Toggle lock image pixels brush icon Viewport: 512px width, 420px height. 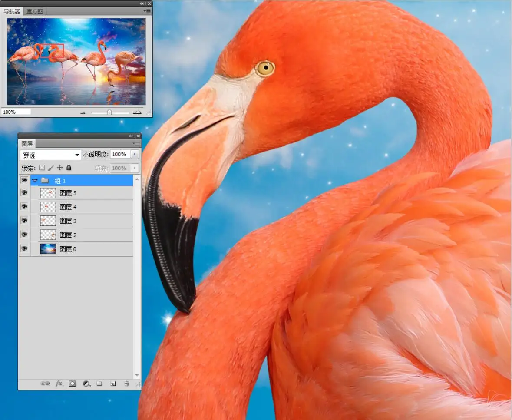(51, 168)
